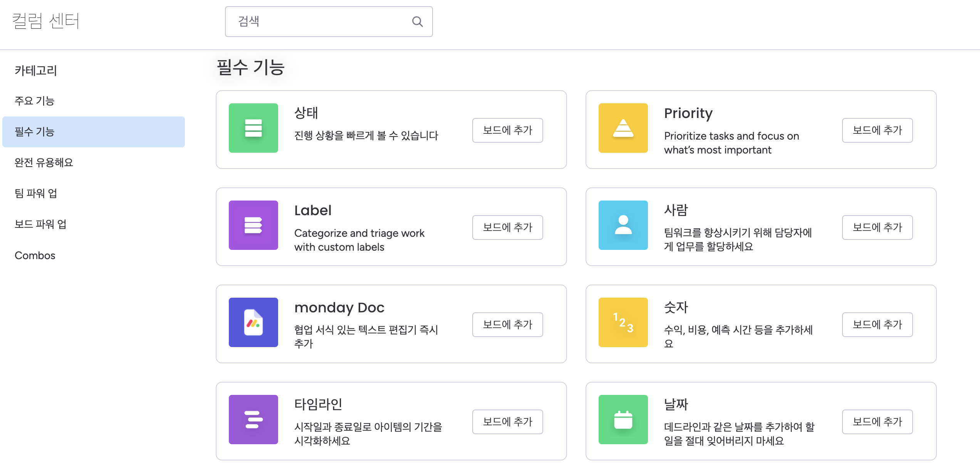Switch to the 팀 파워 업 category
980x472 pixels.
point(36,194)
